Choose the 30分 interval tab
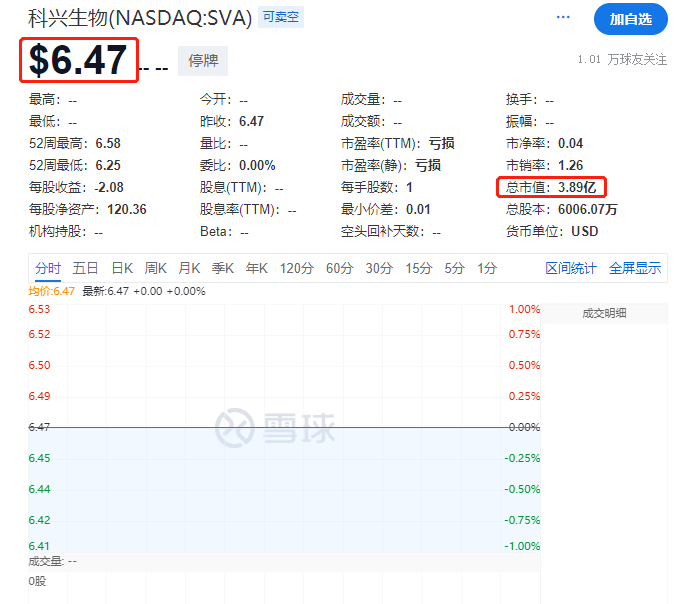 tap(379, 268)
